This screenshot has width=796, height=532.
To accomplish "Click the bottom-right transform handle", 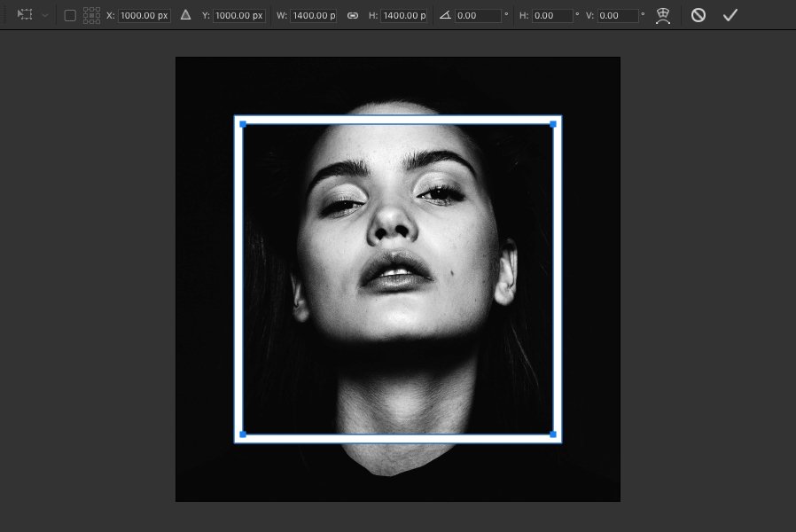I will tap(553, 434).
